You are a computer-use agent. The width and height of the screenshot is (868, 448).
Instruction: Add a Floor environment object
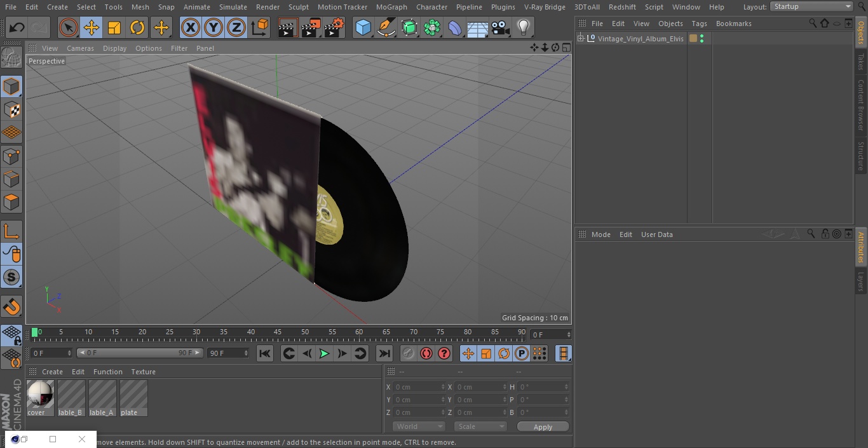pyautogui.click(x=478, y=28)
